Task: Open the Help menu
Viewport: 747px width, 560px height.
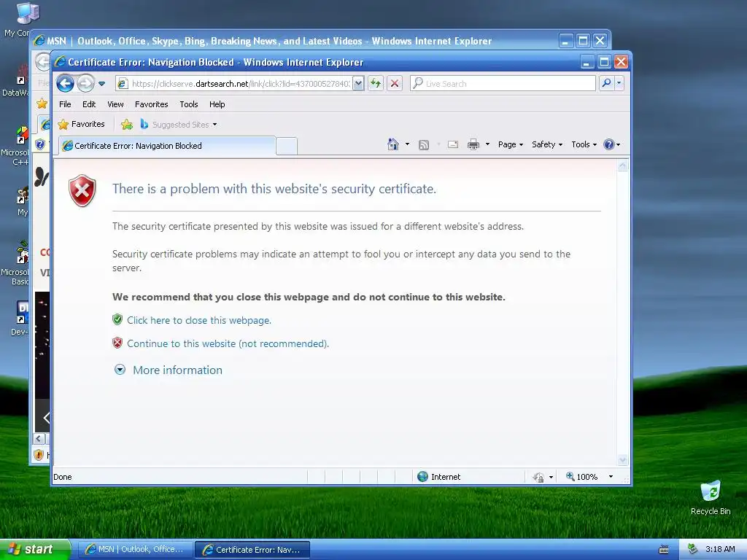Action: click(217, 104)
